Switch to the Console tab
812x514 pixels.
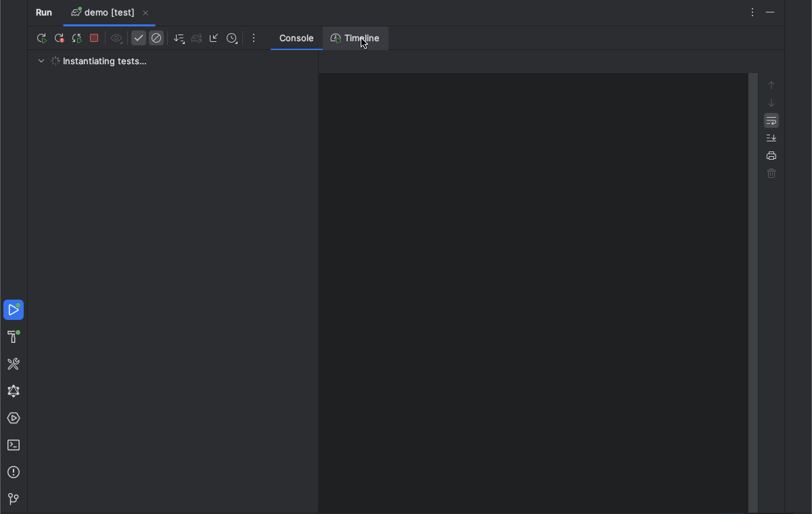coord(296,39)
